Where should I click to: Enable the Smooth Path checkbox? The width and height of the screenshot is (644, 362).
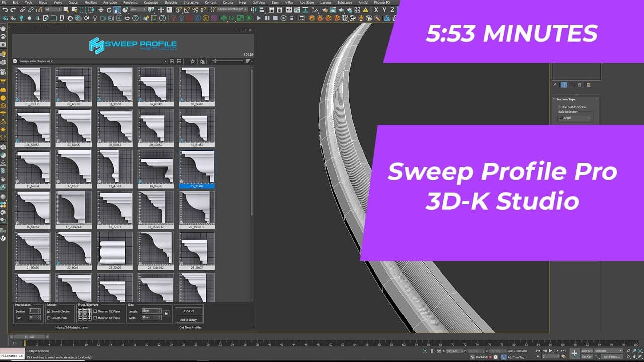pos(48,318)
